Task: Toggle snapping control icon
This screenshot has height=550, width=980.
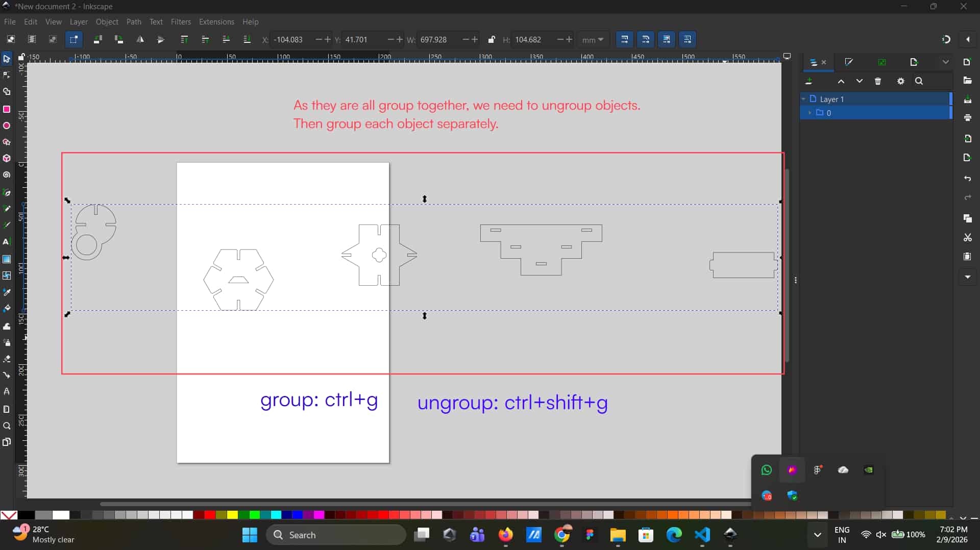Action: (946, 39)
